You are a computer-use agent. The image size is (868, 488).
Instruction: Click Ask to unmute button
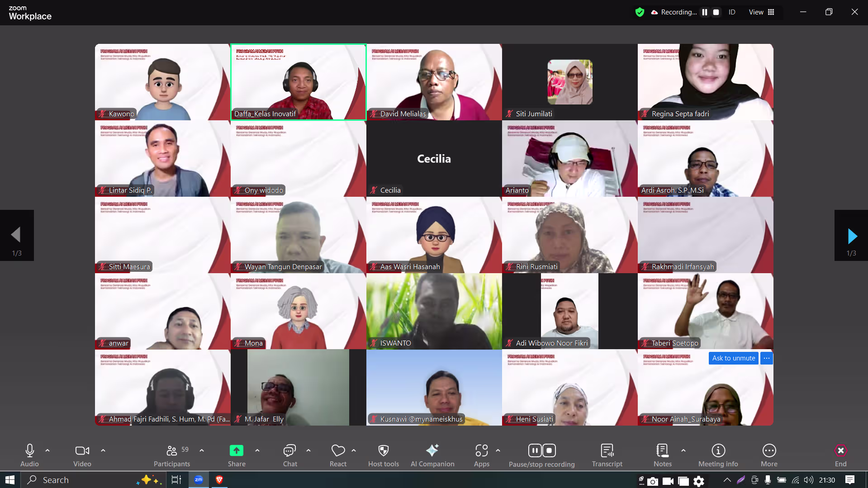[x=733, y=358]
